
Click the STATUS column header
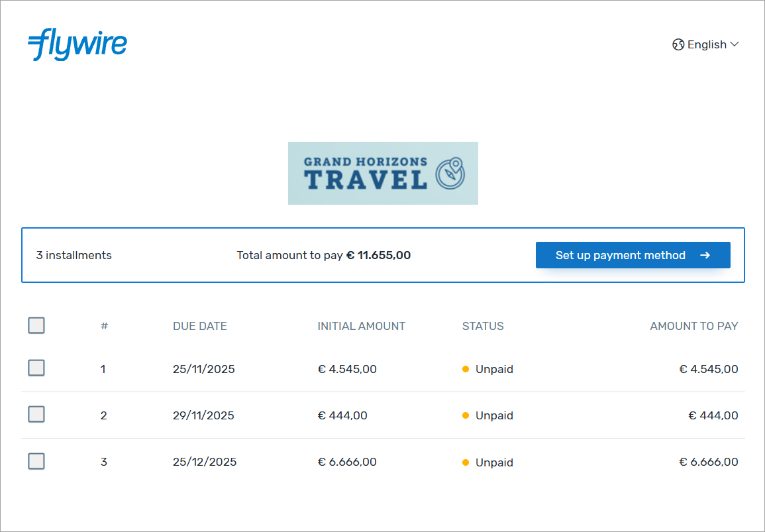coord(483,326)
